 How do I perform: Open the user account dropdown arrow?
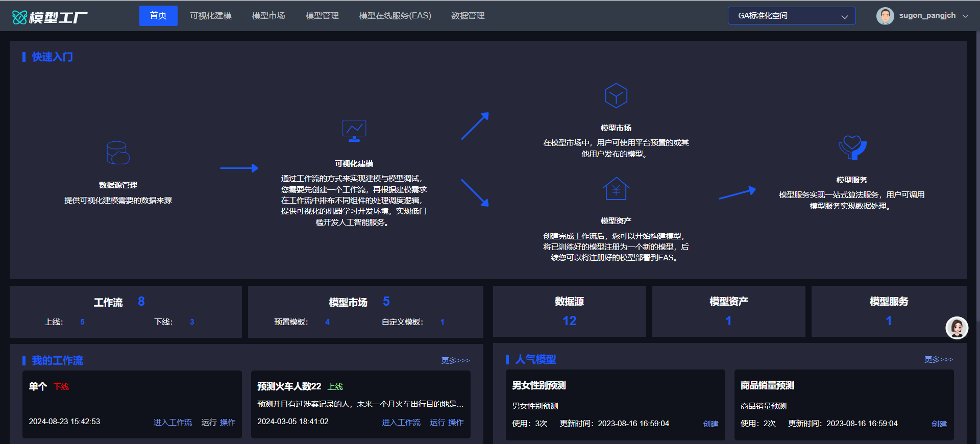[x=965, y=16]
